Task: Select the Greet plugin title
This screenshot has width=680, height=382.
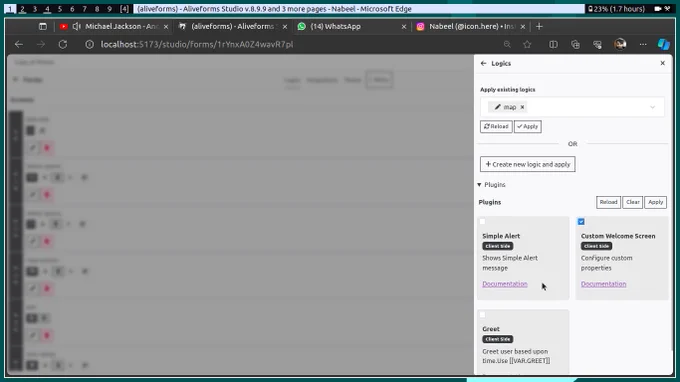Action: point(491,329)
